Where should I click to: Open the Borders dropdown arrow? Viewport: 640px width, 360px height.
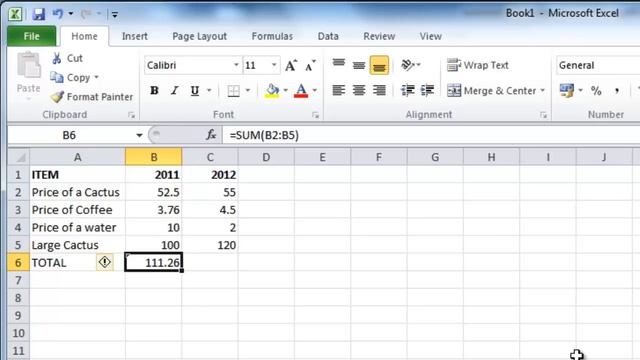click(x=248, y=90)
